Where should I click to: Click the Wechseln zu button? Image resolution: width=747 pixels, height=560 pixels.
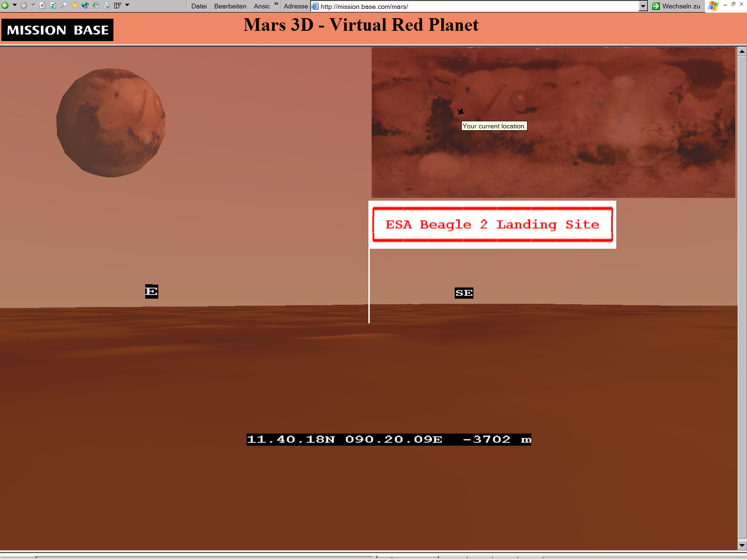[x=676, y=6]
